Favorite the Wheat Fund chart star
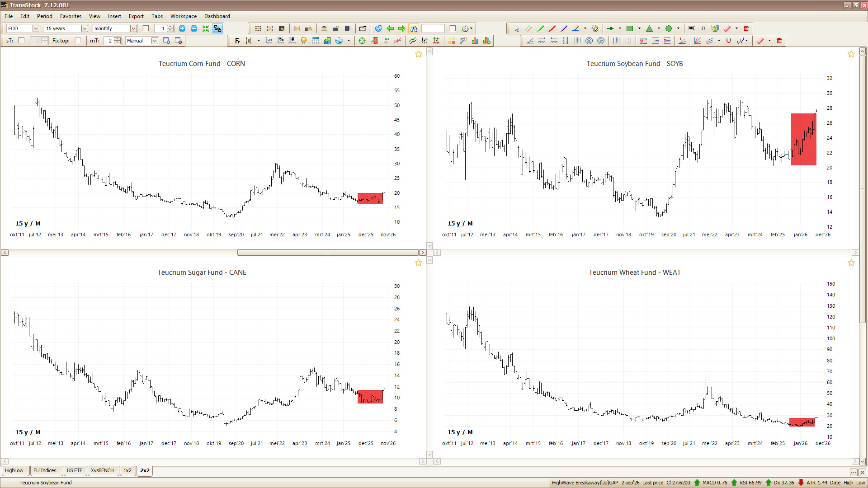The image size is (868, 488). click(x=851, y=263)
